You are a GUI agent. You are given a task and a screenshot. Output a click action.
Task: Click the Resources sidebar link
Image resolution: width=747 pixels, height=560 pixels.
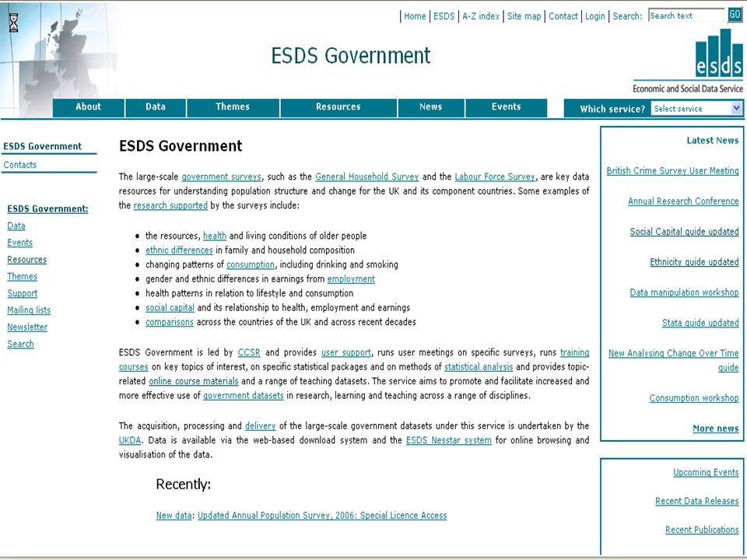click(x=26, y=260)
